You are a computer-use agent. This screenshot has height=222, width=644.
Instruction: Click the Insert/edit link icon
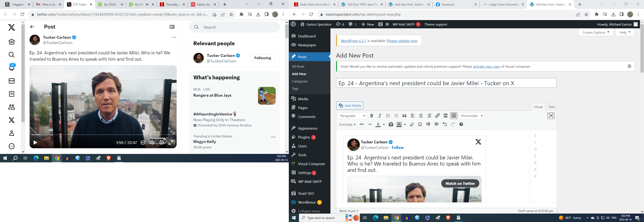(437, 116)
